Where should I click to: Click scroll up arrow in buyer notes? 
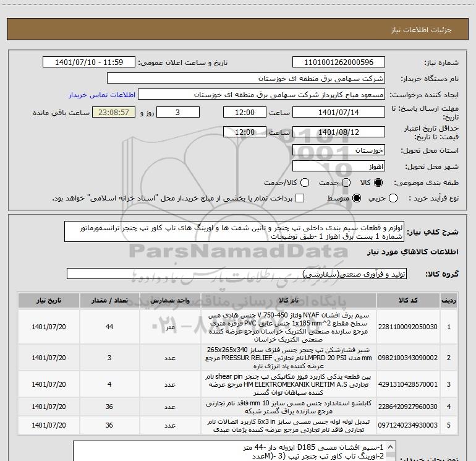coord(391,447)
